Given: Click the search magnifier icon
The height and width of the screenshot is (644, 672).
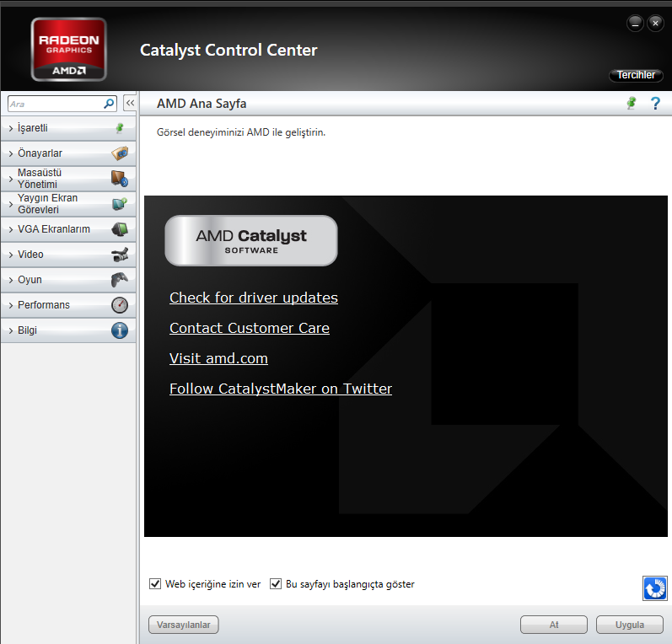Looking at the screenshot, I should click(109, 104).
